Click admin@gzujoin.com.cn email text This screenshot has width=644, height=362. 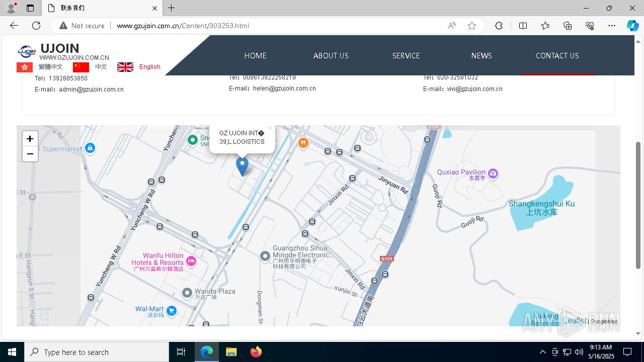coord(91,89)
